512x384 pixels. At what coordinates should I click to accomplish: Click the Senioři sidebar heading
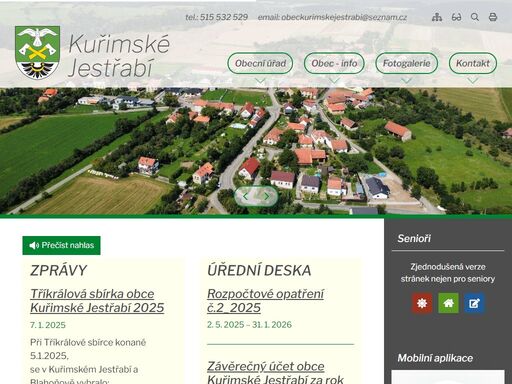pos(414,238)
